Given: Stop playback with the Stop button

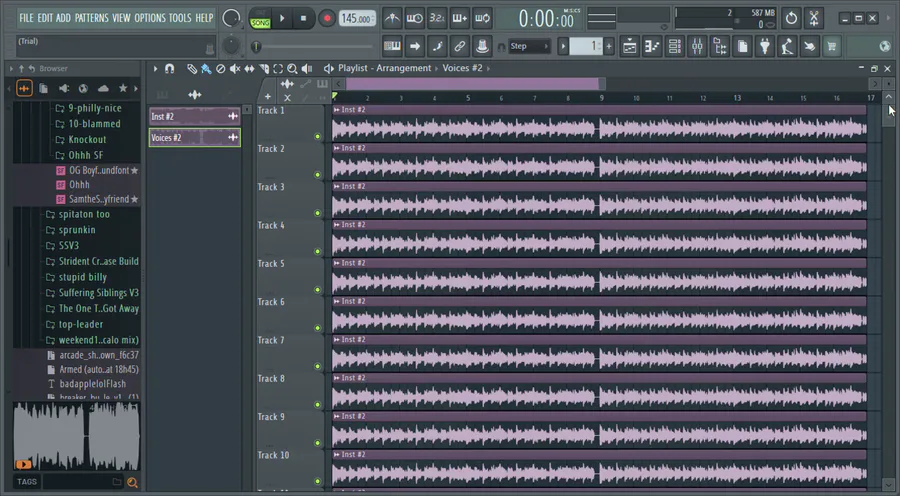Looking at the screenshot, I should click(x=304, y=18).
